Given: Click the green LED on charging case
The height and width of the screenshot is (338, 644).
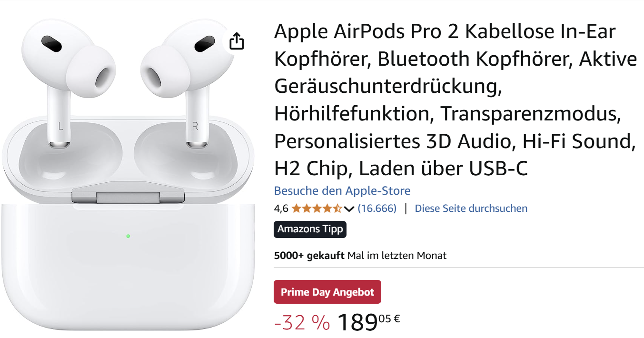Looking at the screenshot, I should pos(128,236).
